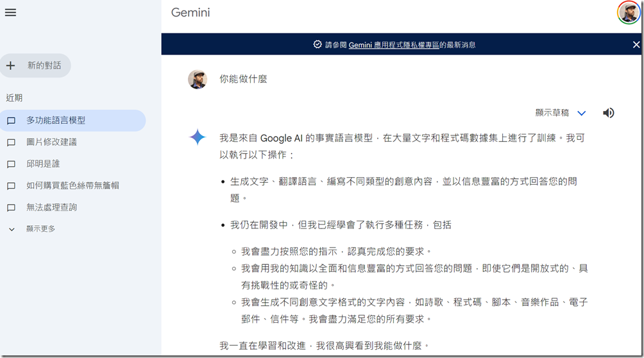Viewport: 644px width, 358px height.
Task: Click the prompt text 你能做什麼
Action: point(243,79)
